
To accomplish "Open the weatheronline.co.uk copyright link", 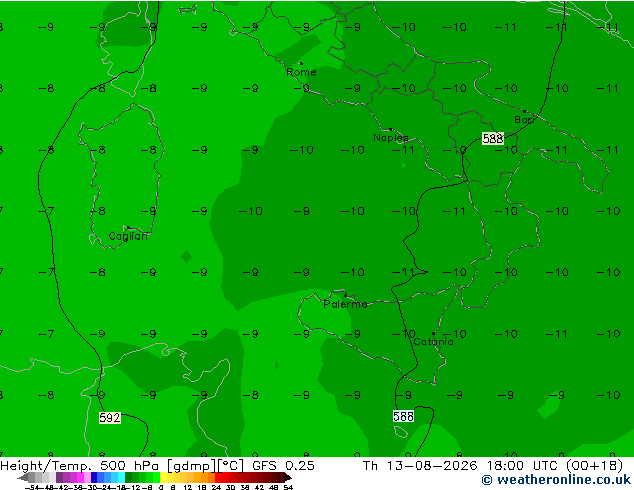I will 556,480.
